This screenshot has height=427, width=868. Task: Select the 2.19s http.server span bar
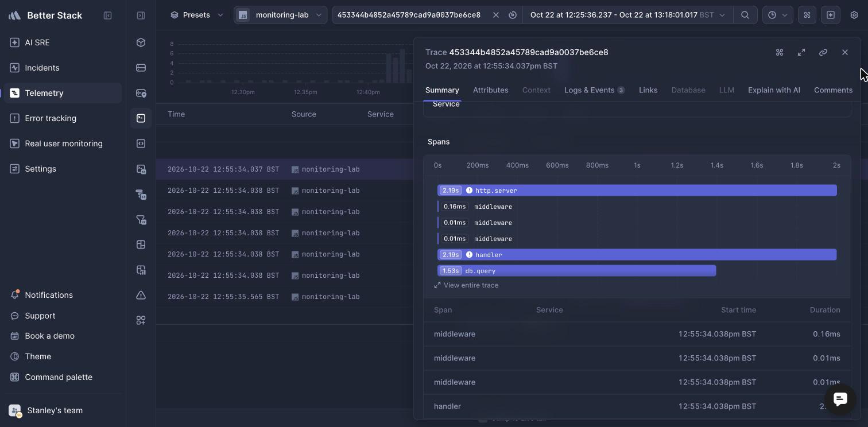[637, 191]
